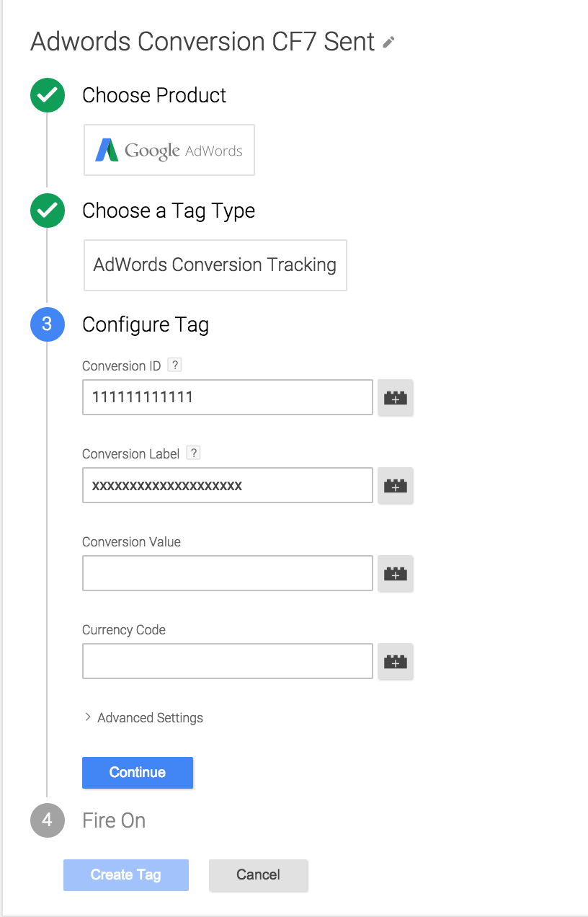Click the green checkmark for Choose a Tag Type
The image size is (588, 917).
coord(48,211)
